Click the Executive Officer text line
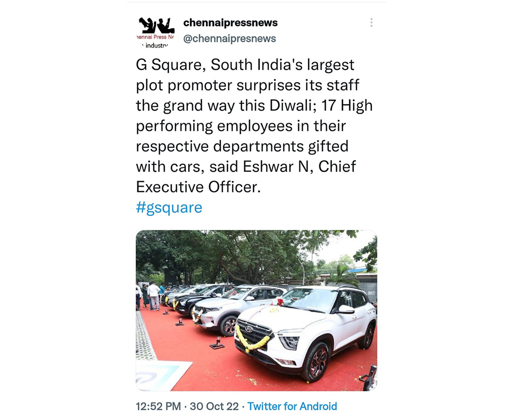 point(198,187)
